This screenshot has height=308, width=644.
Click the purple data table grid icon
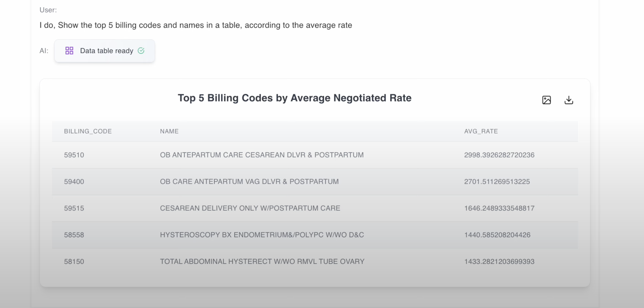pyautogui.click(x=69, y=51)
